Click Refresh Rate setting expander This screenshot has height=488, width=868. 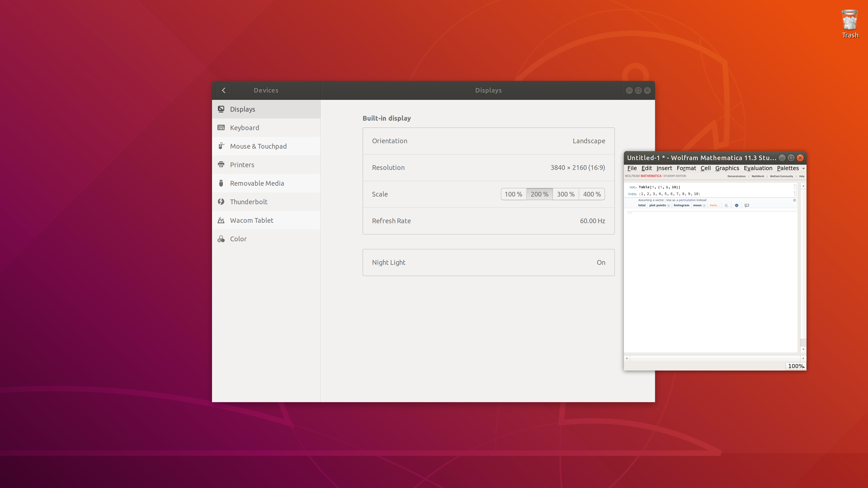pyautogui.click(x=488, y=221)
